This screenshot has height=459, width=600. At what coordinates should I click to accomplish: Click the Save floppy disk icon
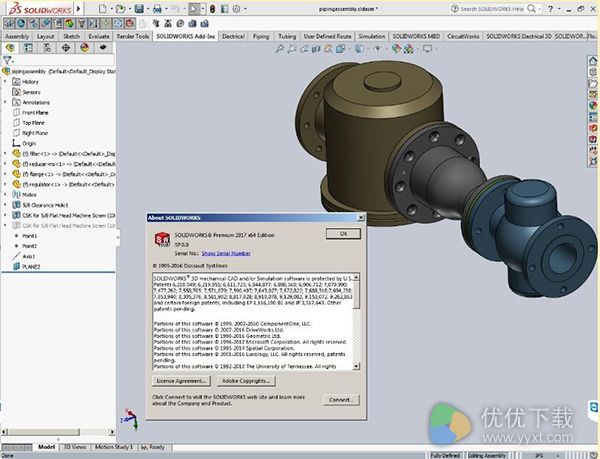[139, 8]
